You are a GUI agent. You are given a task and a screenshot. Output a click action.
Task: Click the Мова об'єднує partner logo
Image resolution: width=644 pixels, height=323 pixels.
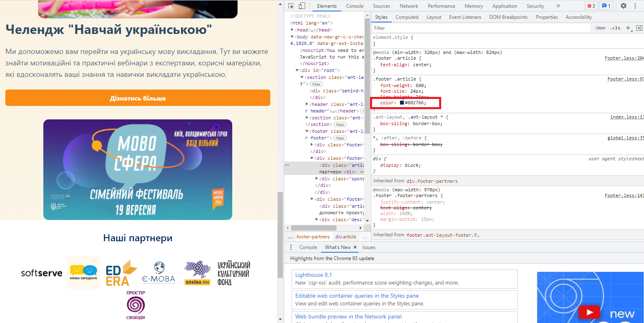[x=83, y=272]
